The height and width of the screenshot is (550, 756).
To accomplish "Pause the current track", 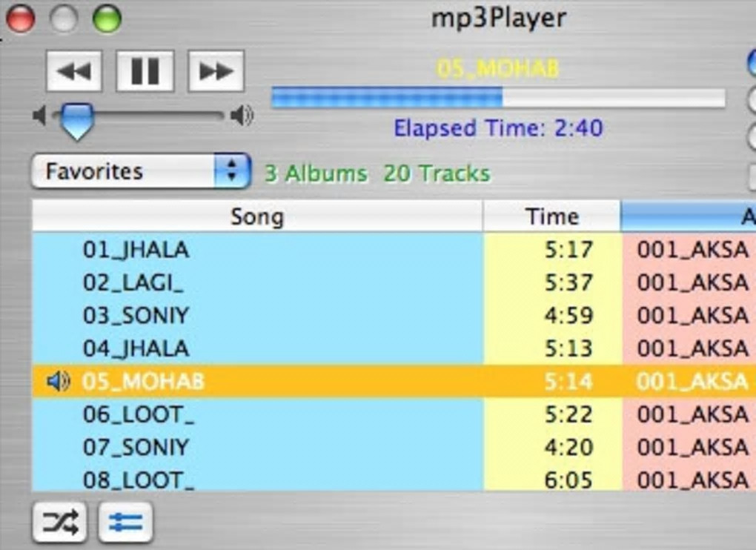I will pyautogui.click(x=145, y=71).
